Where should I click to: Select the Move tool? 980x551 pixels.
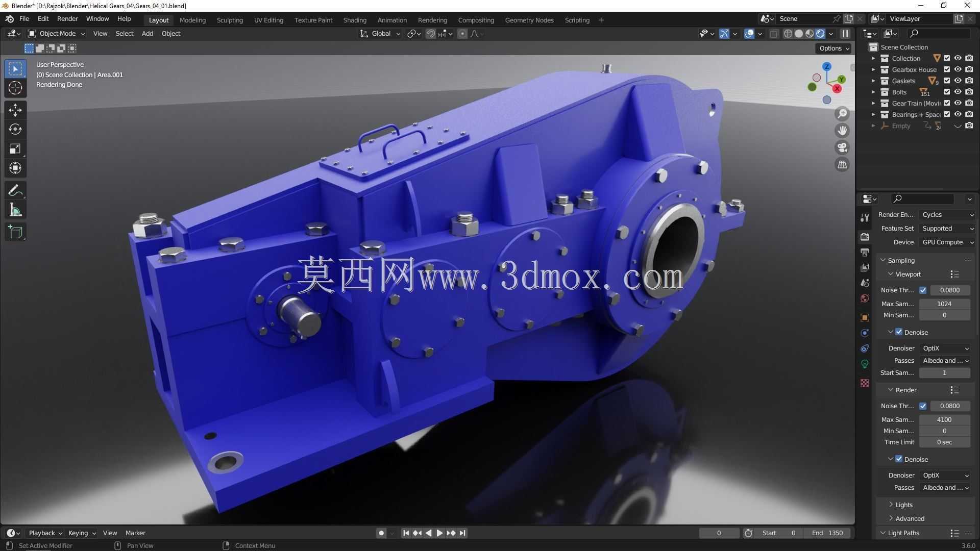pos(15,110)
